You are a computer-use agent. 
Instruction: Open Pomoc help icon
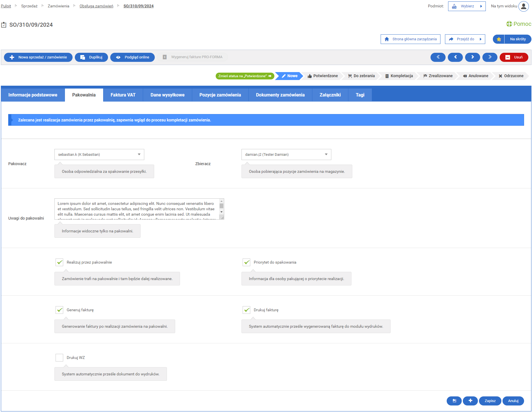coord(509,24)
